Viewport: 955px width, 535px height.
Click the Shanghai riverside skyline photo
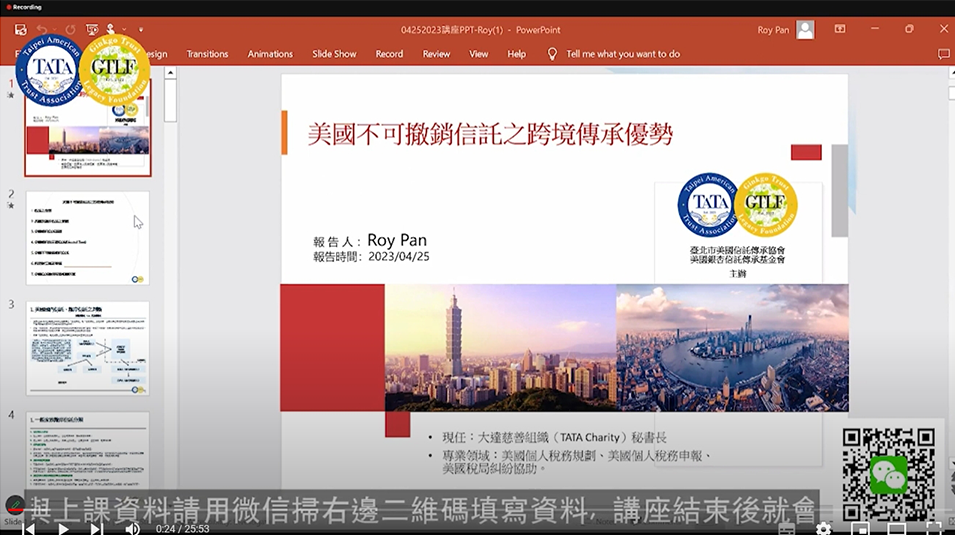click(x=732, y=347)
